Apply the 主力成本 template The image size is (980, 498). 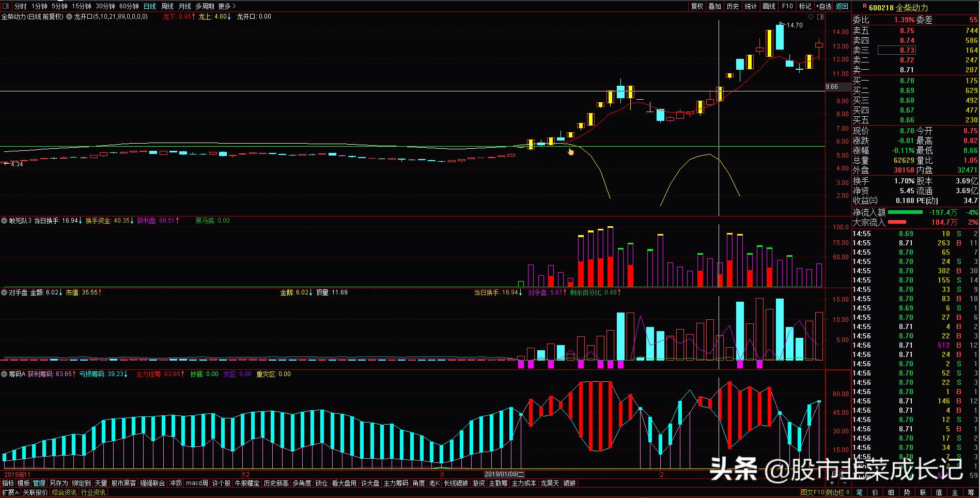(524, 483)
